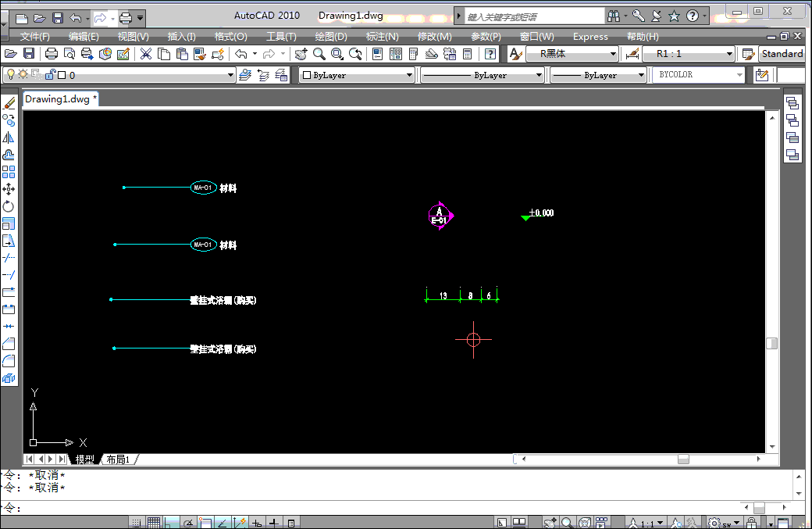Image resolution: width=812 pixels, height=529 pixels.
Task: Open the QuickCalc calculator icon
Action: click(x=468, y=54)
